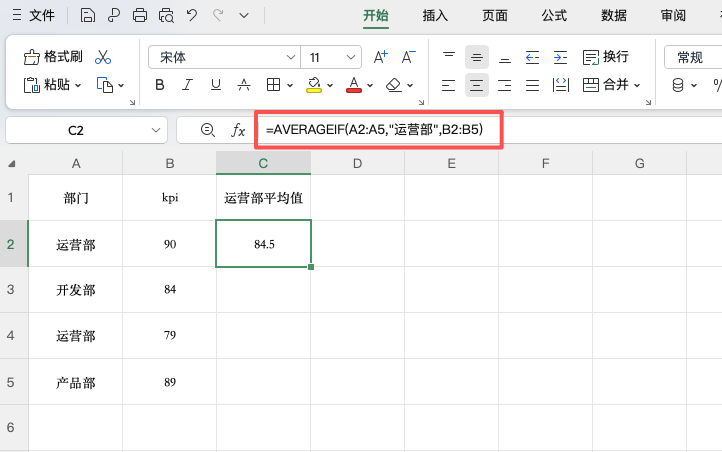This screenshot has height=452, width=722.
Task: Expand the quick access toolbar chevron
Action: [244, 16]
